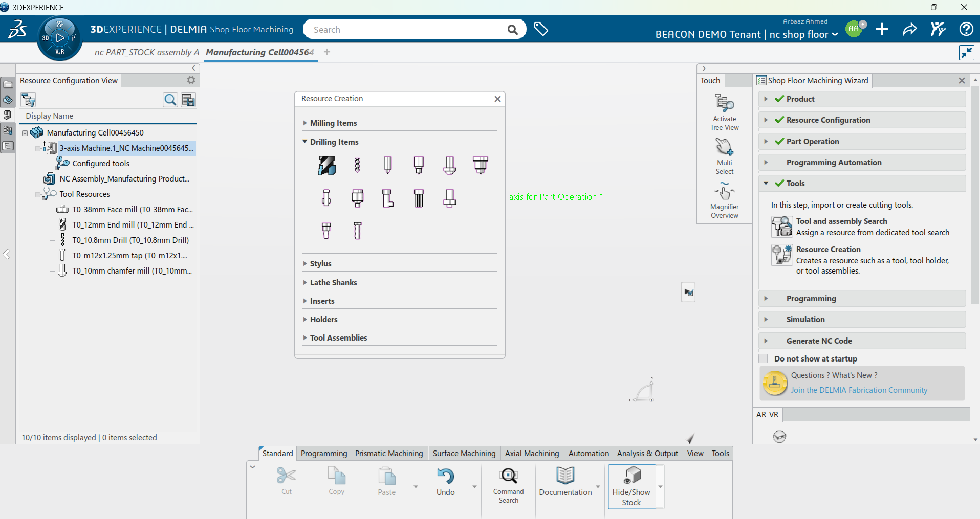Expand the Generate NC Code wizard step
The width and height of the screenshot is (980, 519).
coord(766,341)
